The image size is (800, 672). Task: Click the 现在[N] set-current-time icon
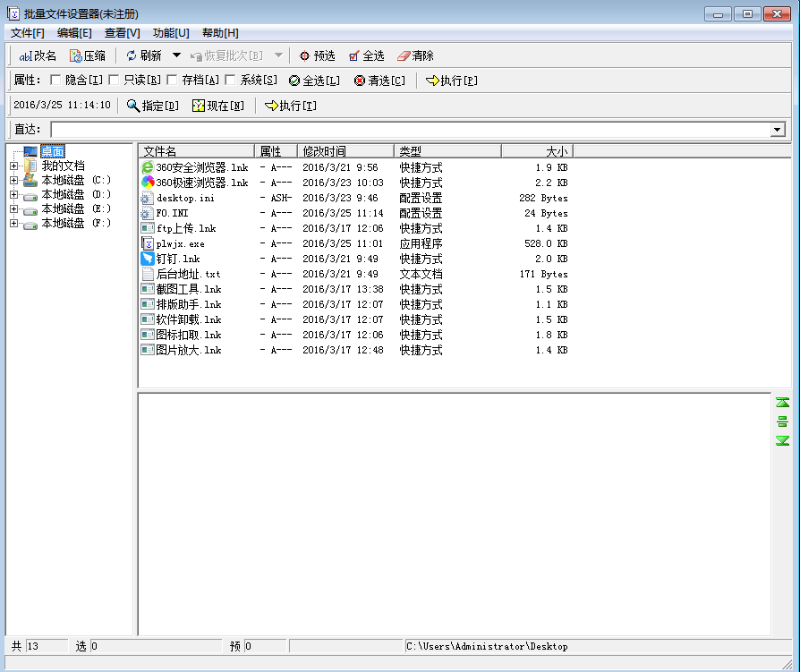point(199,106)
